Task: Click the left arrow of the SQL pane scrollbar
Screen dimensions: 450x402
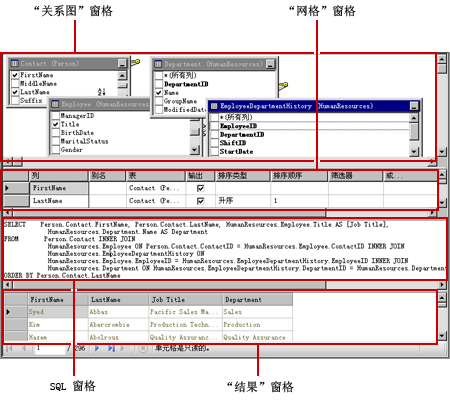Action: click(8, 285)
